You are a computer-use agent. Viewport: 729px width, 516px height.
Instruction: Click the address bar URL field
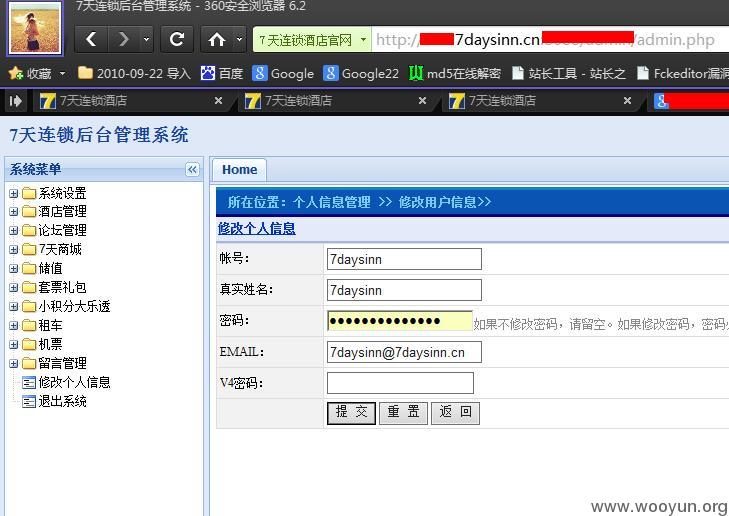click(550, 40)
